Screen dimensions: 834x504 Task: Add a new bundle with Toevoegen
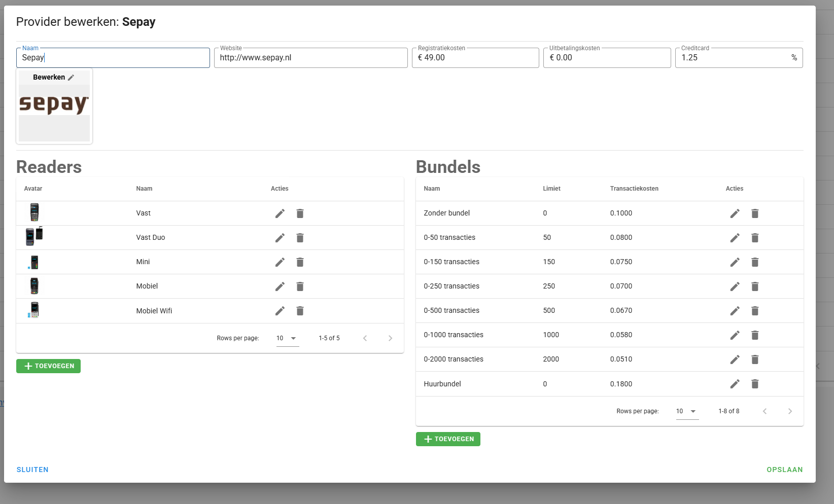[448, 439]
